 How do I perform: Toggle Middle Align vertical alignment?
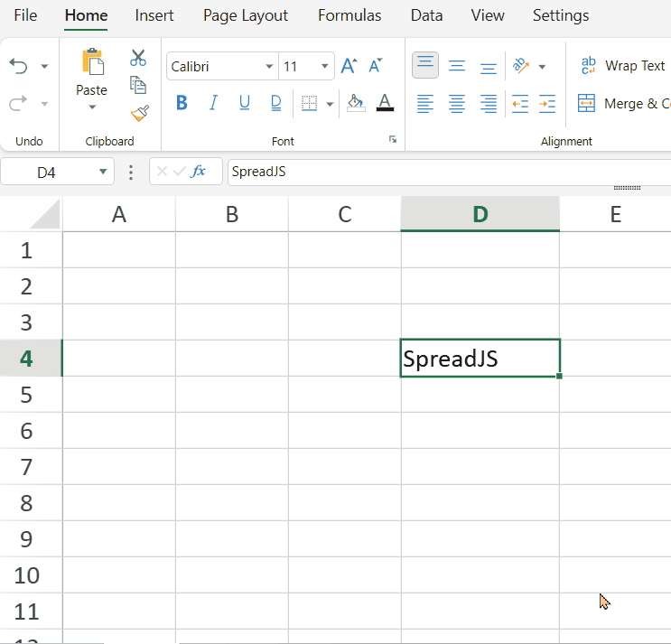pos(457,66)
